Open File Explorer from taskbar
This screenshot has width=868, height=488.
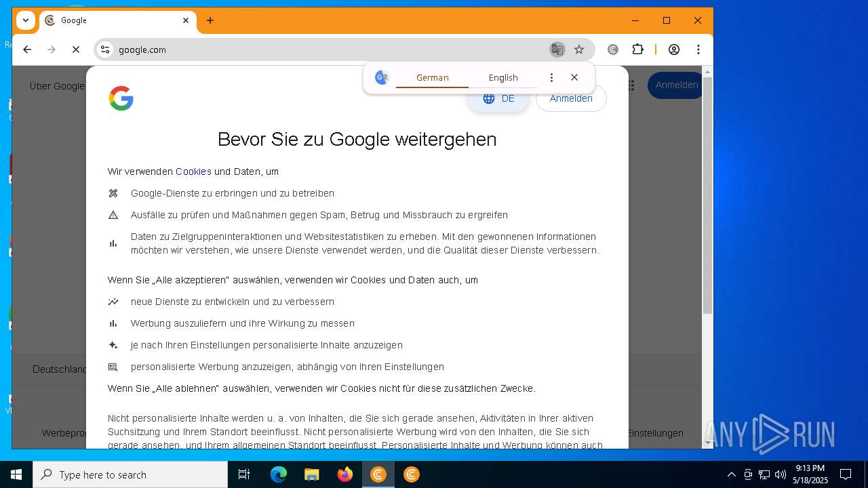pyautogui.click(x=312, y=474)
